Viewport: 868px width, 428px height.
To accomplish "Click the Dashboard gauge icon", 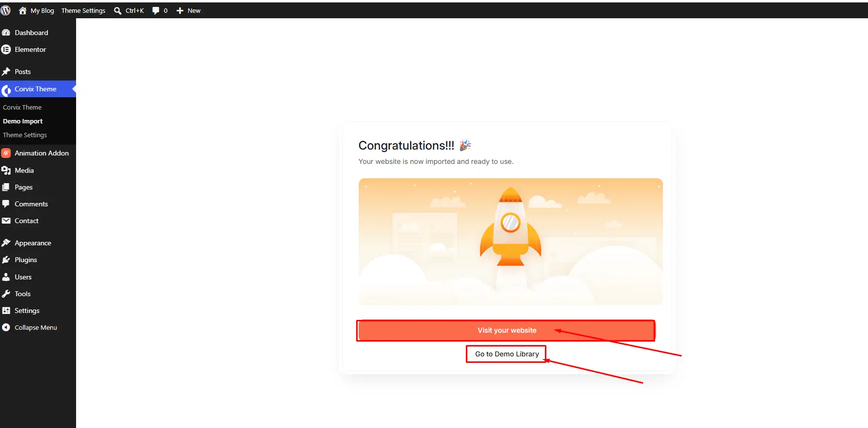I will click(6, 33).
